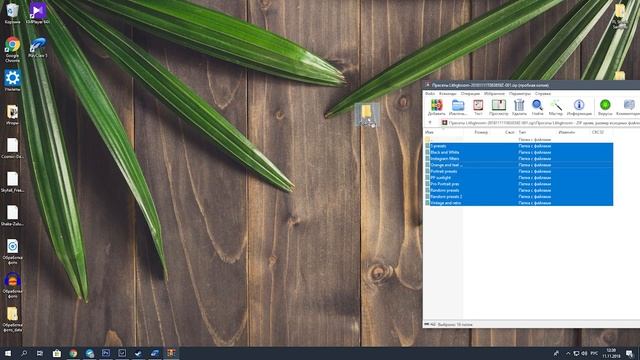Open the KMPlayer 64X desktop shortcut
Screen dimensions: 640x360
click(38, 13)
